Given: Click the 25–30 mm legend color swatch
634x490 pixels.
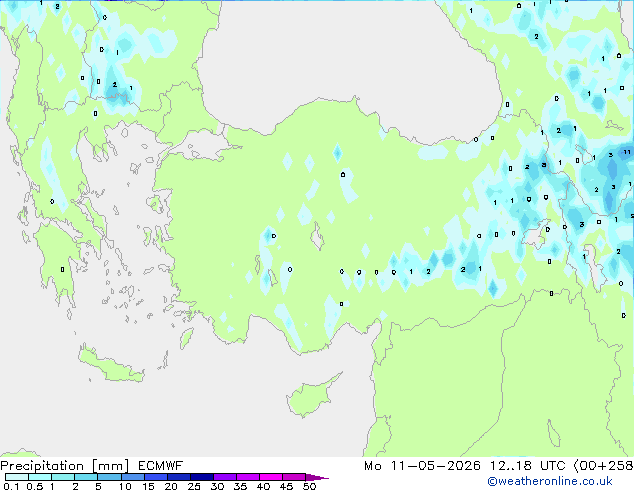Looking at the screenshot, I should point(201,477).
